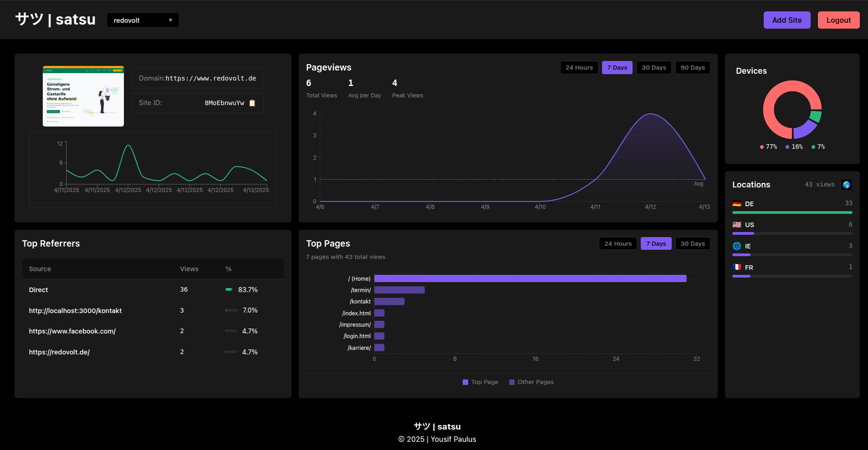Image resolution: width=868 pixels, height=450 pixels.
Task: Click the globe icon in Locations panel
Action: point(847,185)
